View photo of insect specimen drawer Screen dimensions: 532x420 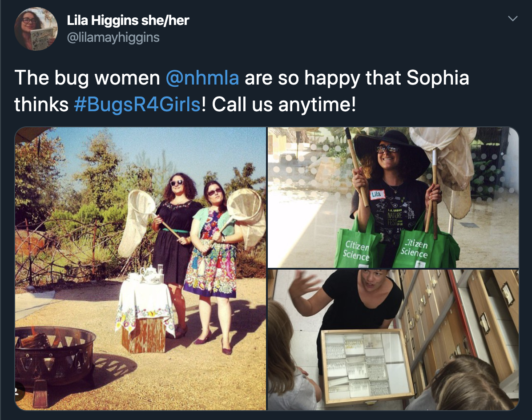tap(393, 340)
